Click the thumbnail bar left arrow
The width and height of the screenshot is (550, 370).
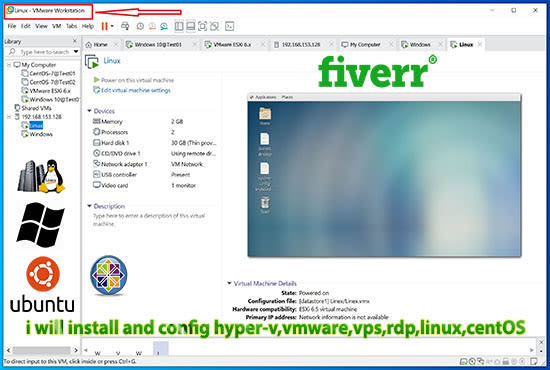click(x=86, y=350)
